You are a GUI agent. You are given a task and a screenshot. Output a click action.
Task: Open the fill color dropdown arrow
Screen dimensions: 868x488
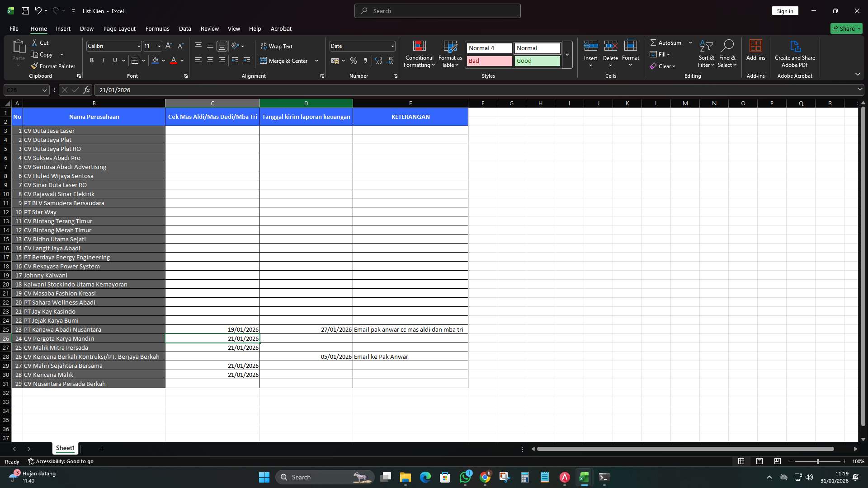pos(163,61)
